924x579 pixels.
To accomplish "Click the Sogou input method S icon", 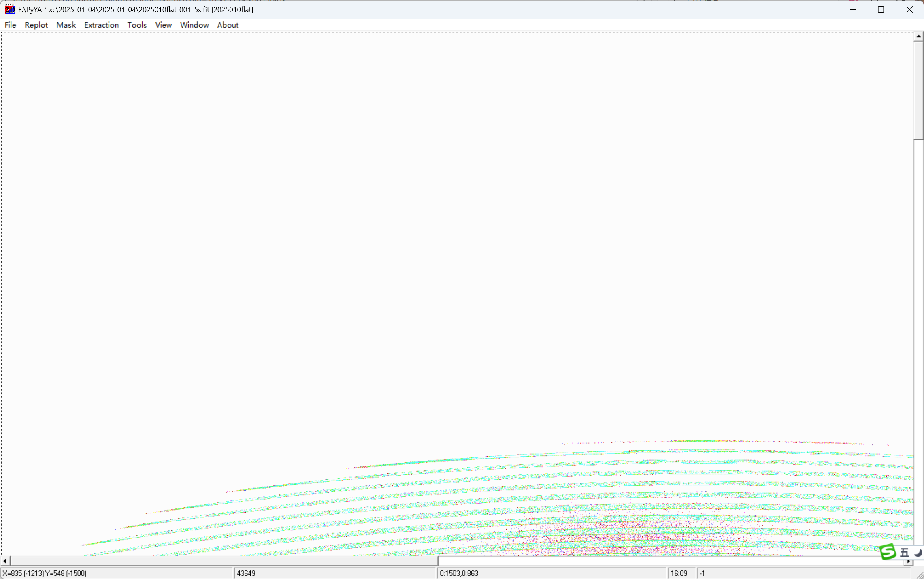I will (888, 552).
